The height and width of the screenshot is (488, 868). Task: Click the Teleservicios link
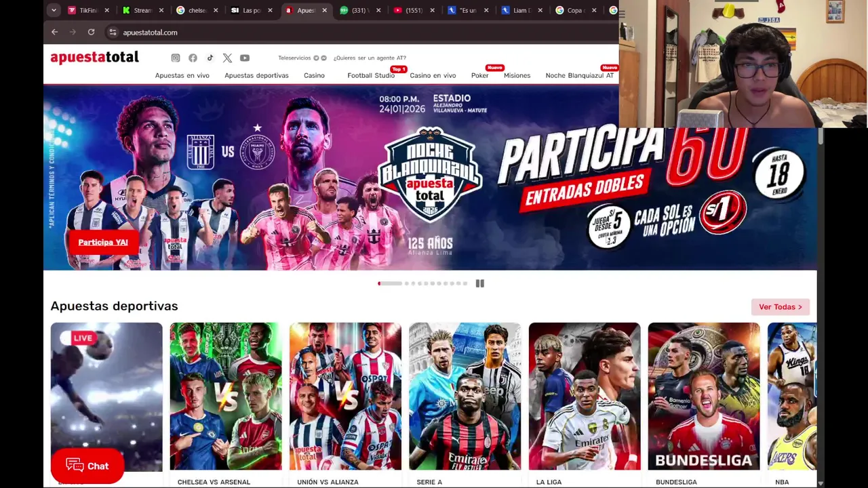[x=294, y=58]
